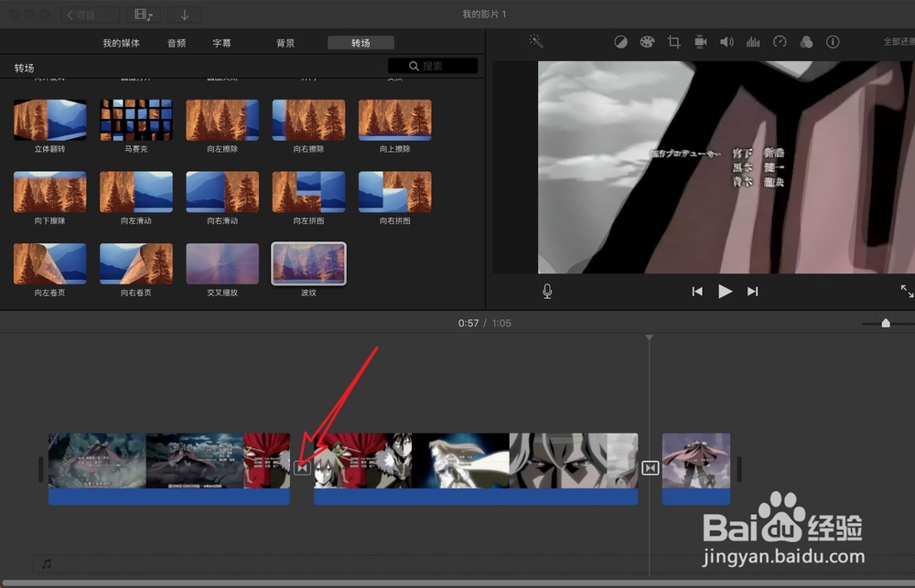This screenshot has height=588, width=915.
Task: Select the 波纹 transition thumbnail
Action: (308, 263)
